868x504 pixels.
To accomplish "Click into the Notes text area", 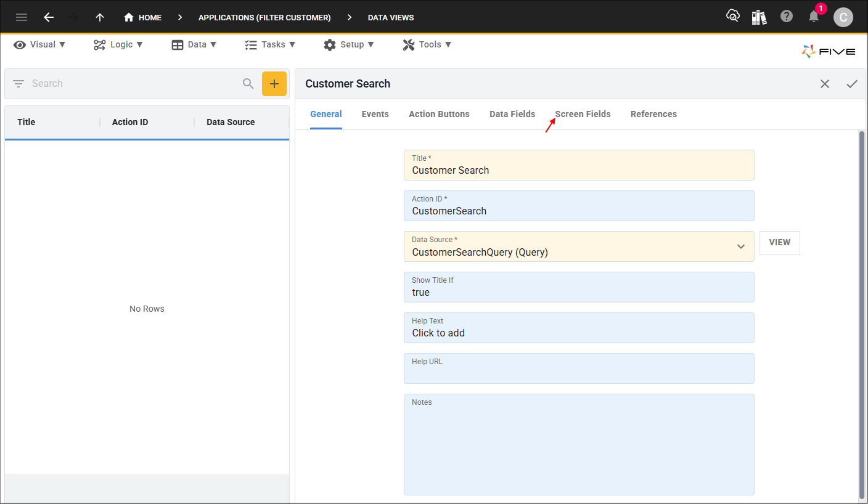I will (x=579, y=444).
